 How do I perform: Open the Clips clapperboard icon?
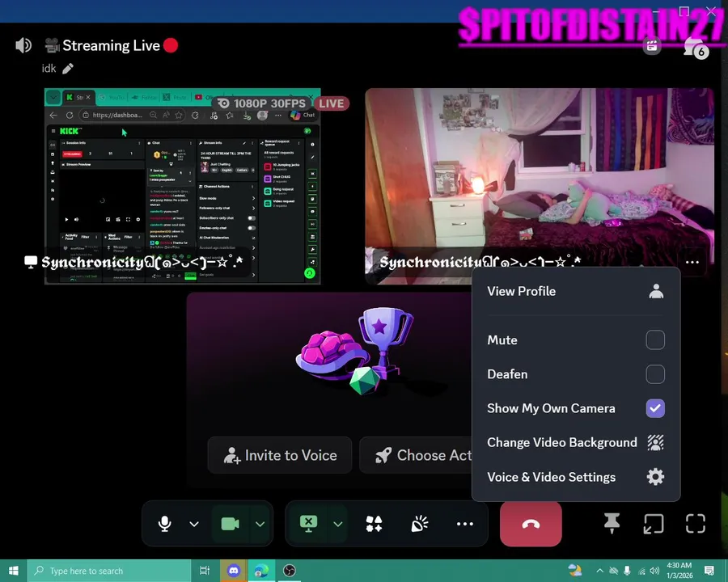[652, 46]
